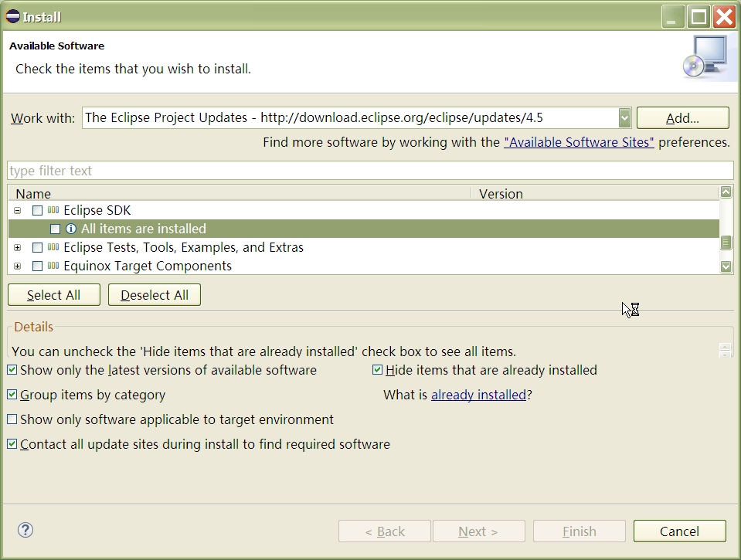
Task: Toggle Hide items that are already installed
Action: (x=378, y=370)
